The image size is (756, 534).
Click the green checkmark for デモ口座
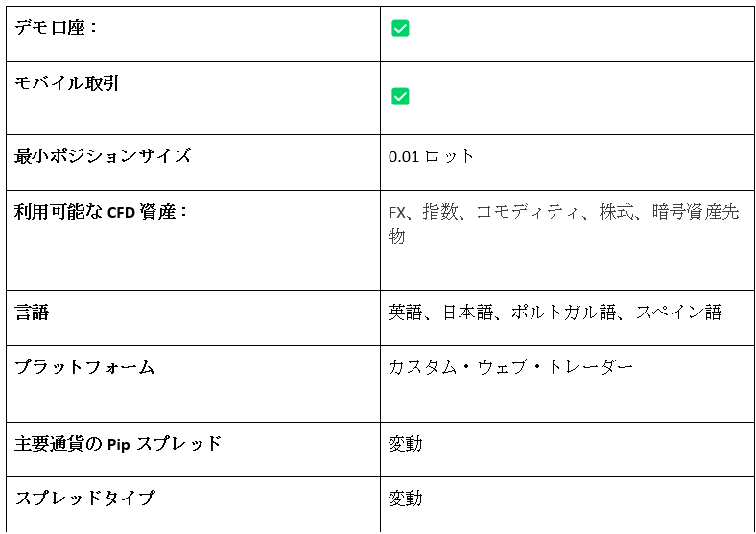[x=400, y=29]
